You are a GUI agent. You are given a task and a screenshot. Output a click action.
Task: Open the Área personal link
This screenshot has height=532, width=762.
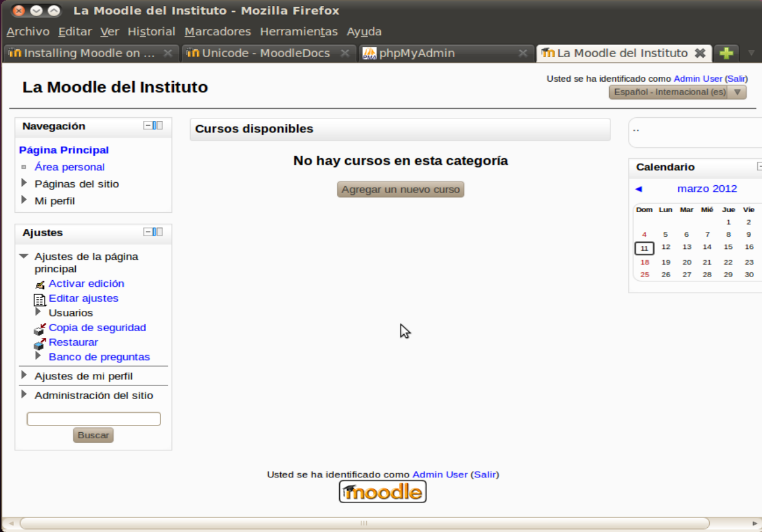coord(70,167)
